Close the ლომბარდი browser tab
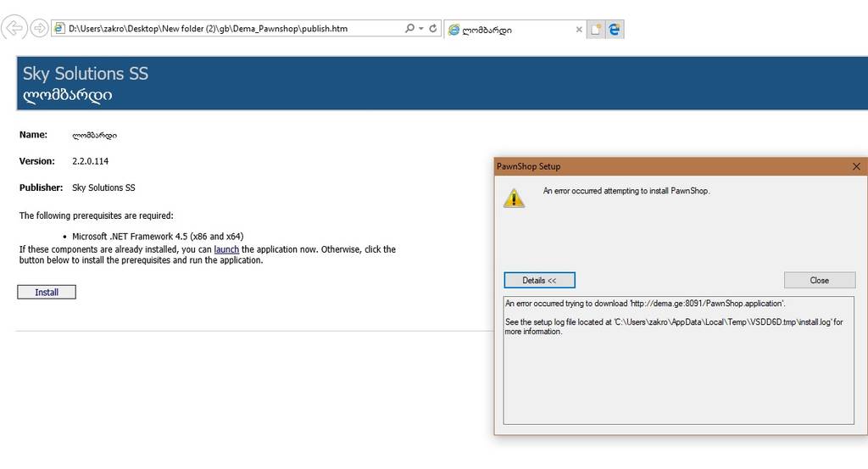Screen dimensions: 868x469 pyautogui.click(x=579, y=30)
